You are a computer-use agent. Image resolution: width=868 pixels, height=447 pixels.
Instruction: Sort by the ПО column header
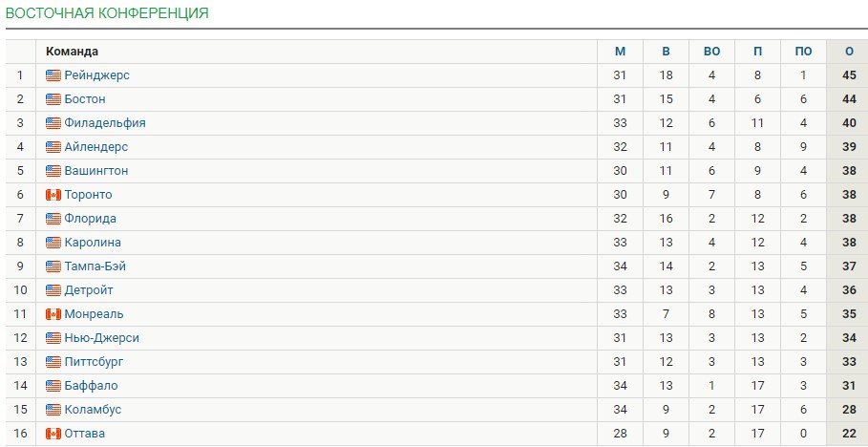803,52
